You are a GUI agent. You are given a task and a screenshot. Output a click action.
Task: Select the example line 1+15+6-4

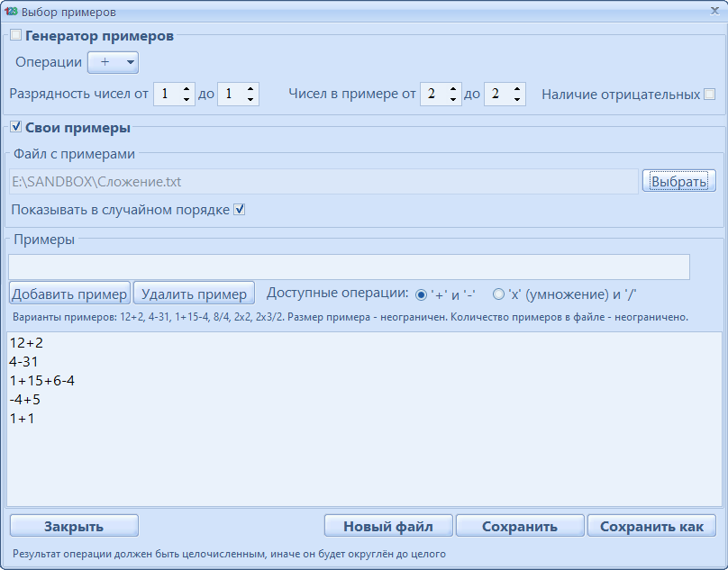tap(41, 381)
